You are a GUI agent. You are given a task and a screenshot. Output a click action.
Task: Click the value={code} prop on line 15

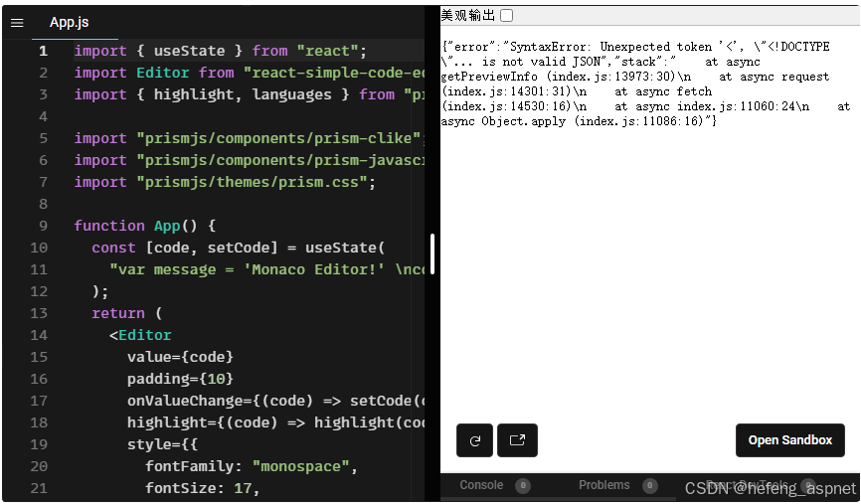180,357
